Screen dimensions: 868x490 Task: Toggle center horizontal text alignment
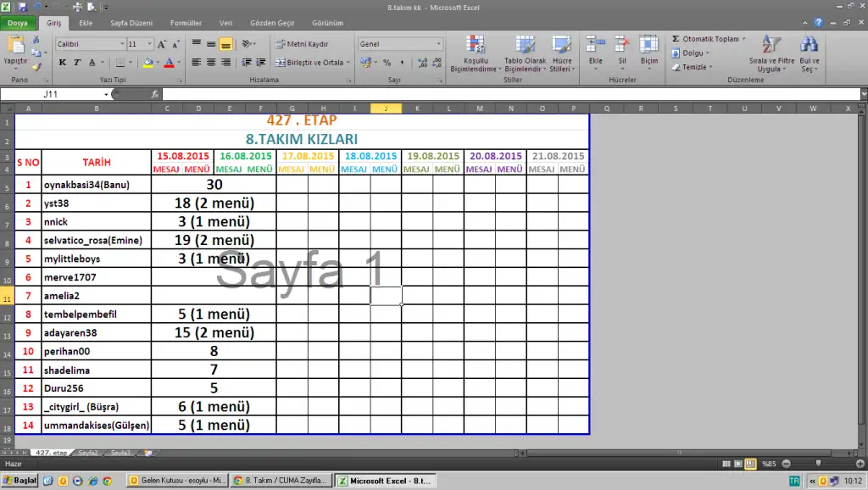pyautogui.click(x=211, y=63)
